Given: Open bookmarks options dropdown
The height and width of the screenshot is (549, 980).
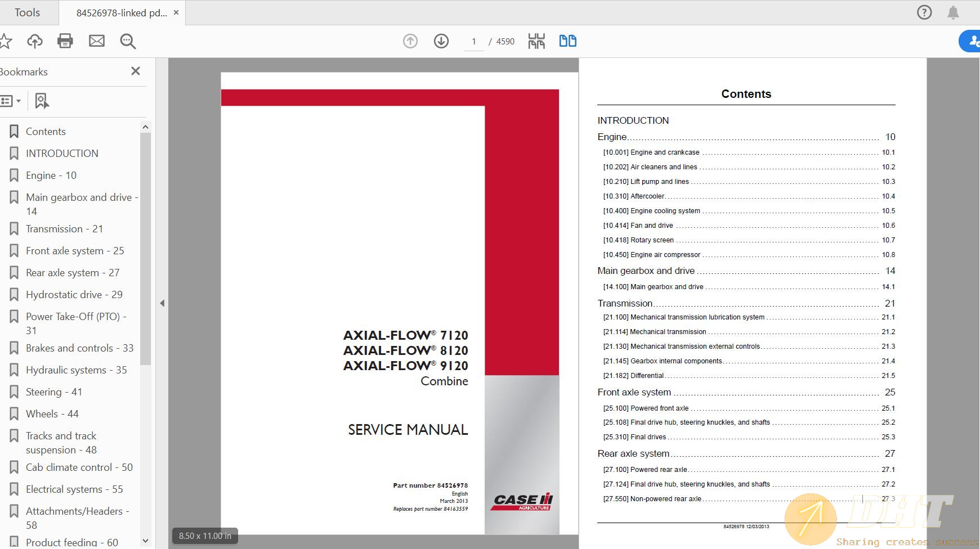Looking at the screenshot, I should click(x=10, y=101).
